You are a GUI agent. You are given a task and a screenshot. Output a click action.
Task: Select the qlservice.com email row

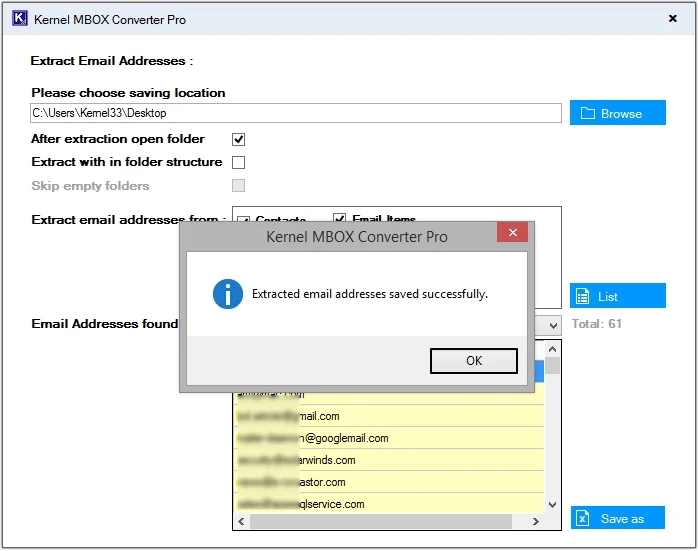(x=389, y=504)
